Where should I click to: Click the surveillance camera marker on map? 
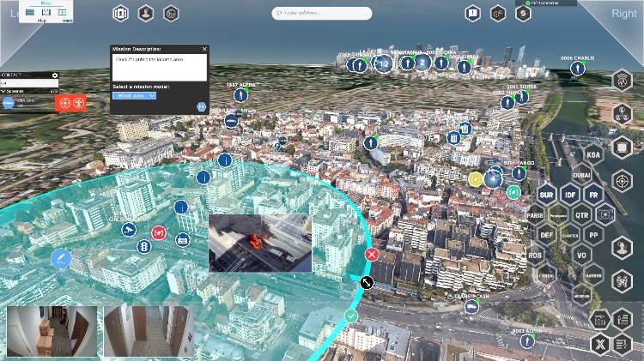pos(129,230)
